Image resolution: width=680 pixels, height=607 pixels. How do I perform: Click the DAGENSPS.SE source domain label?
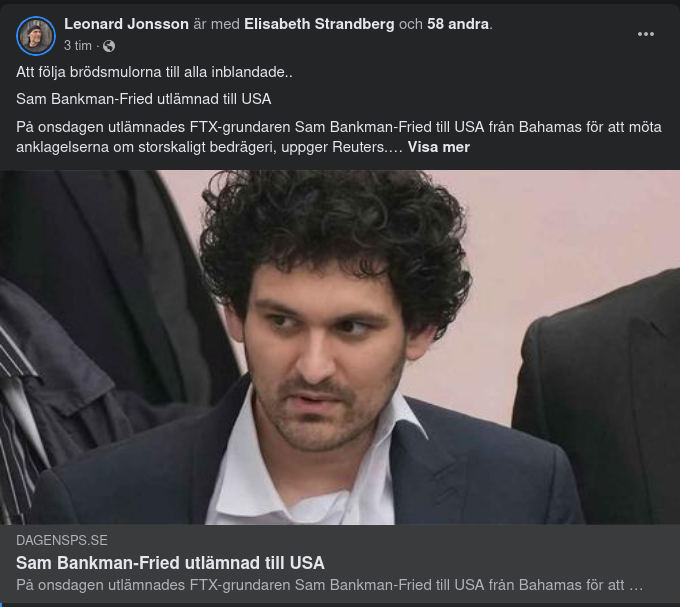click(62, 540)
